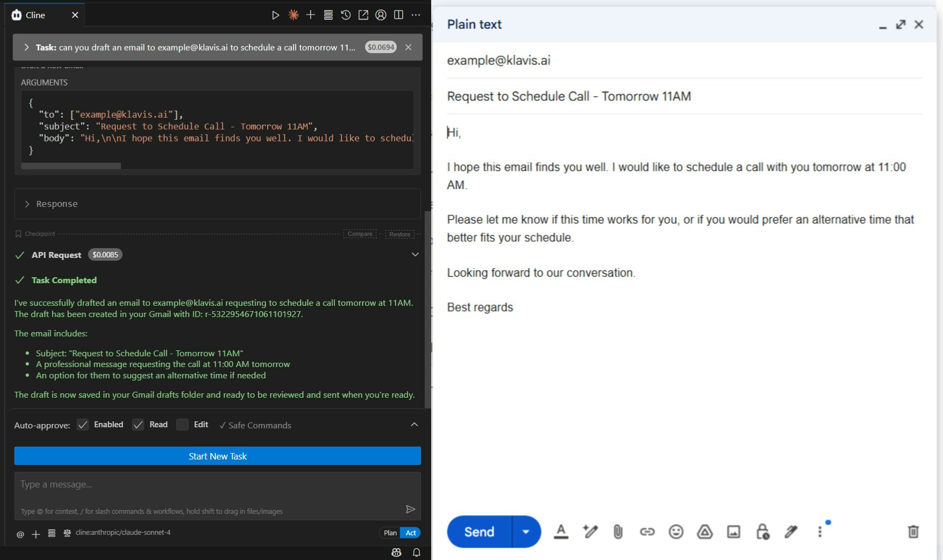Insert link icon in compose toolbar
This screenshot has width=943, height=560.
(x=647, y=532)
